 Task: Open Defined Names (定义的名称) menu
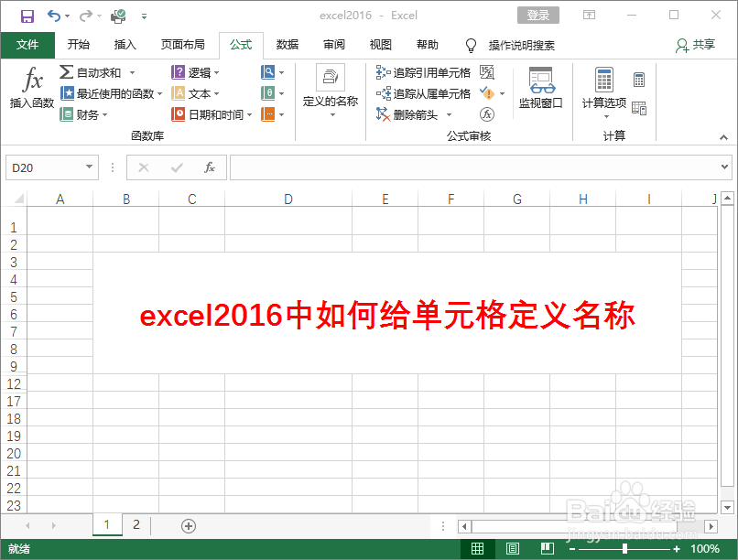331,91
